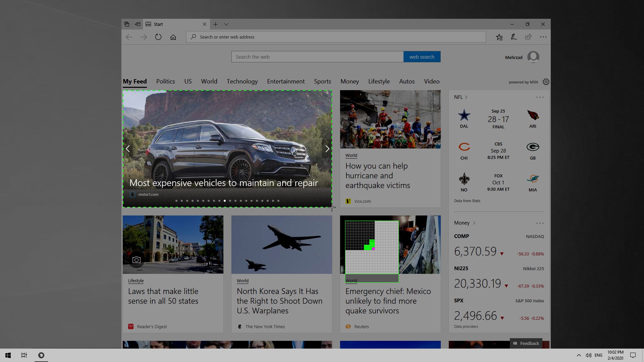The width and height of the screenshot is (644, 362).
Task: Click the web search button
Action: [x=422, y=57]
